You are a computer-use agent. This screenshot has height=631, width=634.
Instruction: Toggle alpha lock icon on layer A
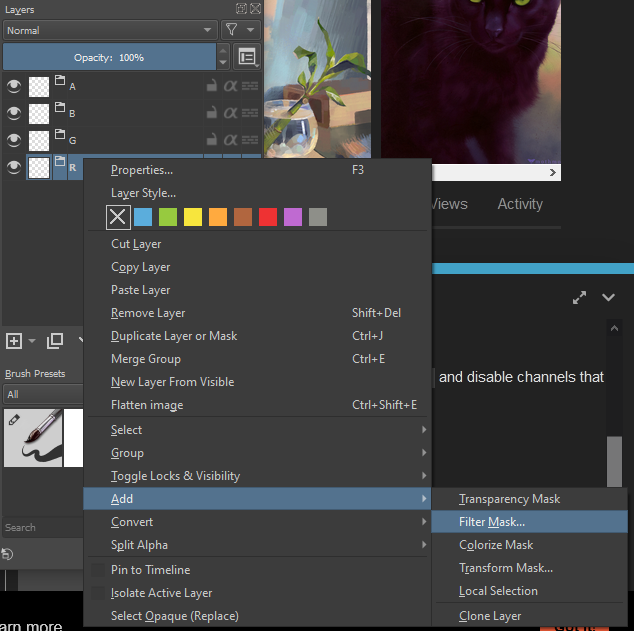click(x=250, y=86)
